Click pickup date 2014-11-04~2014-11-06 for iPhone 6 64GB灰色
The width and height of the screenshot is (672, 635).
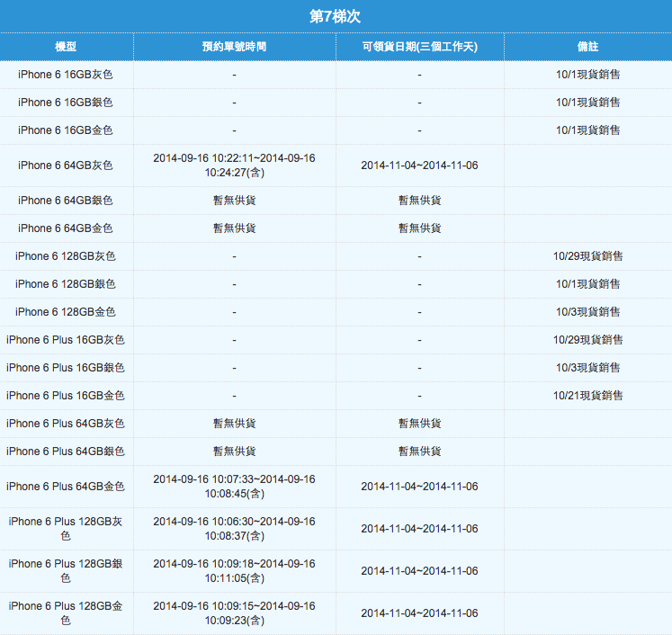click(x=419, y=165)
